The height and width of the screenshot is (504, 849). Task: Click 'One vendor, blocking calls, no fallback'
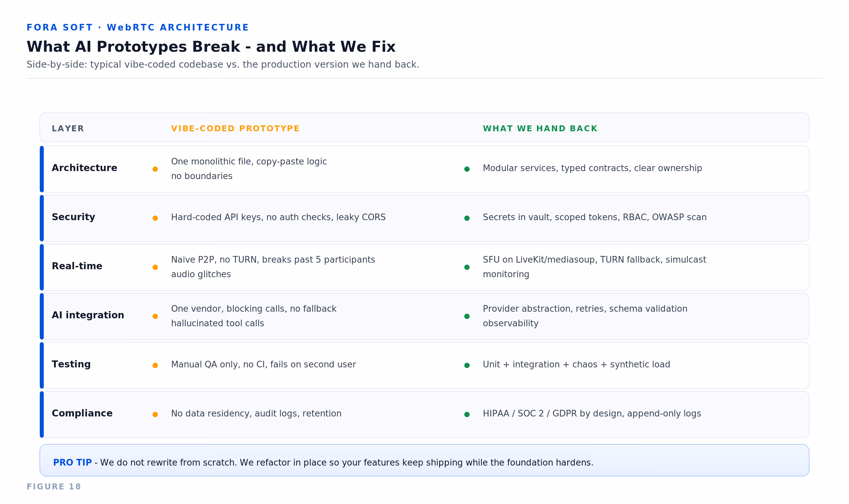(254, 309)
